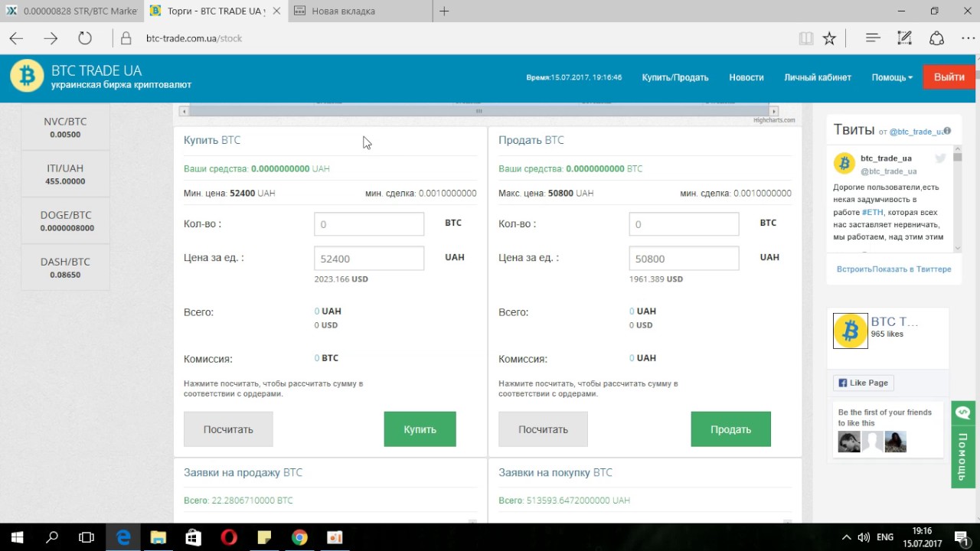Click the green help chat icon
Screen dimensions: 980x551
[963, 413]
